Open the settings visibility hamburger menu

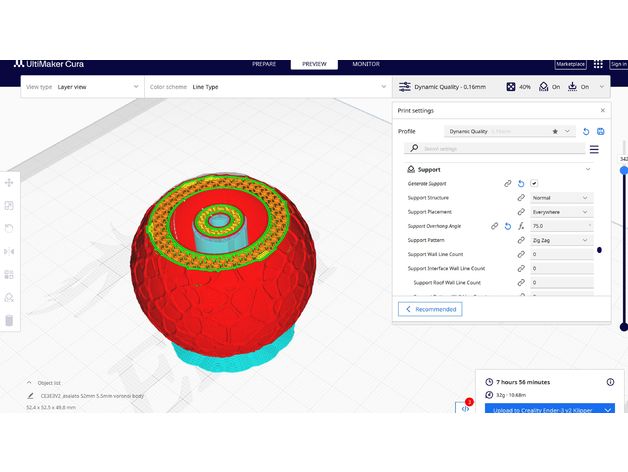tap(594, 149)
